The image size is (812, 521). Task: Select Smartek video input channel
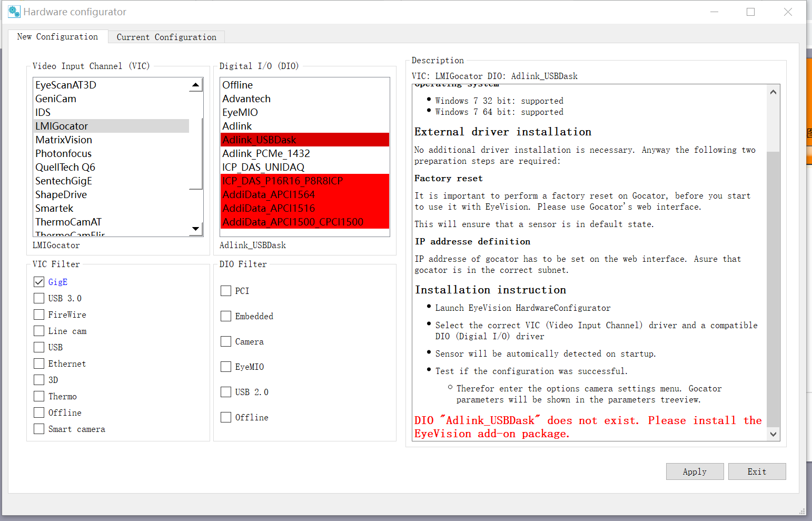point(111,208)
